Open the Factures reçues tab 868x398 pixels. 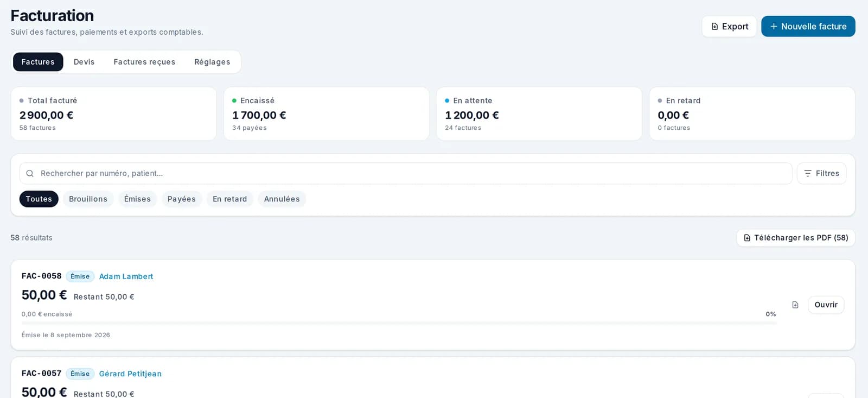144,62
